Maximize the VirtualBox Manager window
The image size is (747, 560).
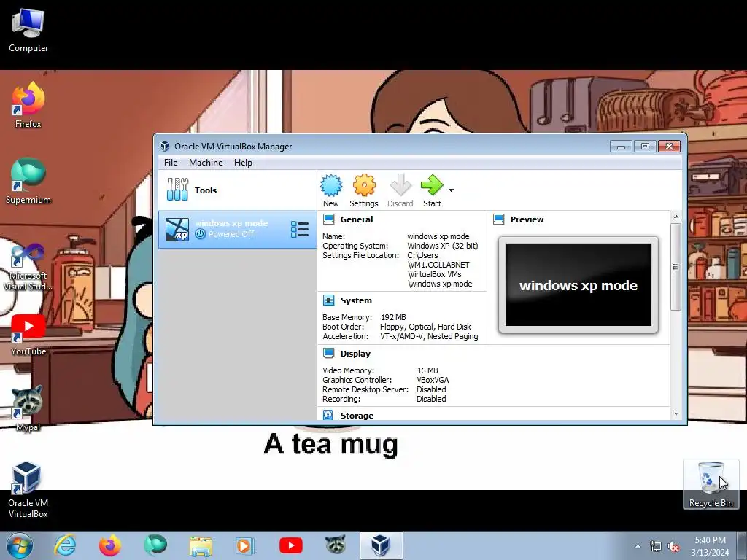point(645,146)
